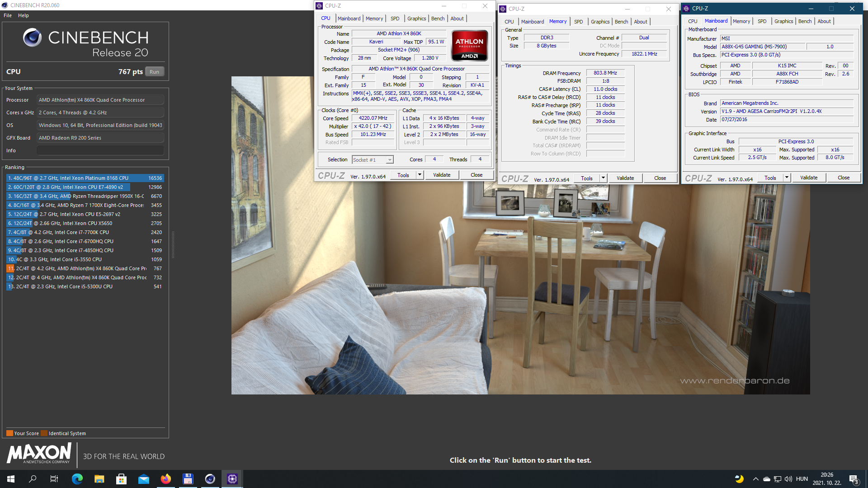Image resolution: width=868 pixels, height=488 pixels.
Task: Click mainboard model A88X-G45 GAMING field
Action: [x=763, y=47]
